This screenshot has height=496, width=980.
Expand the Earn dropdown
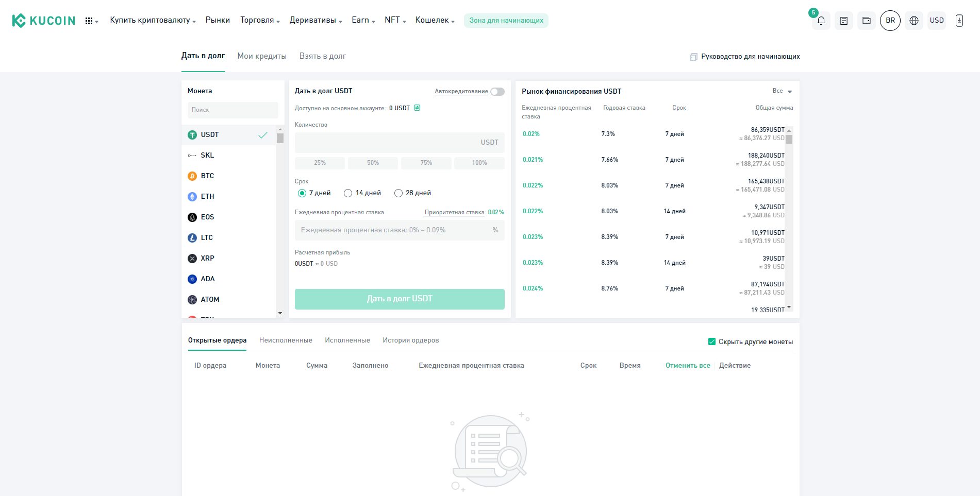[363, 20]
